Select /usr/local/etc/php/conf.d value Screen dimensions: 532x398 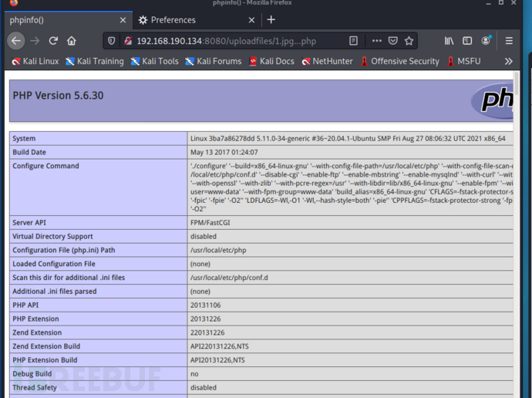click(229, 278)
